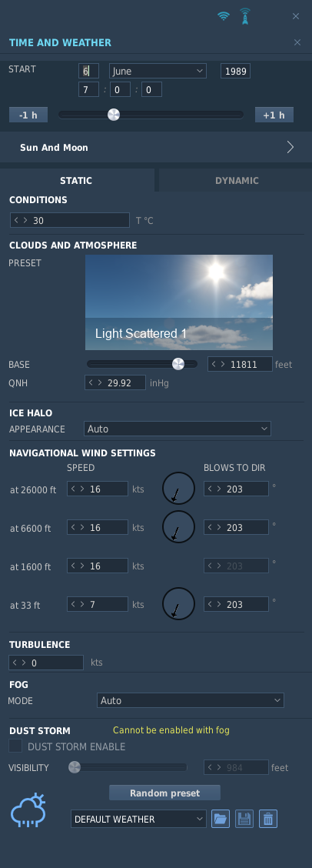Click the start day field showing 6
Image resolution: width=312 pixels, height=868 pixels.
point(88,71)
